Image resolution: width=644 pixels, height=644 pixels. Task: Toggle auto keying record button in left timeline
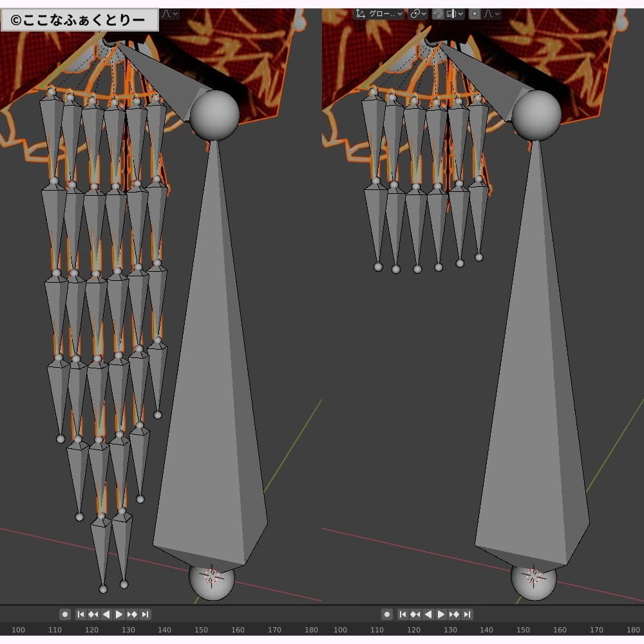pyautogui.click(x=64, y=614)
